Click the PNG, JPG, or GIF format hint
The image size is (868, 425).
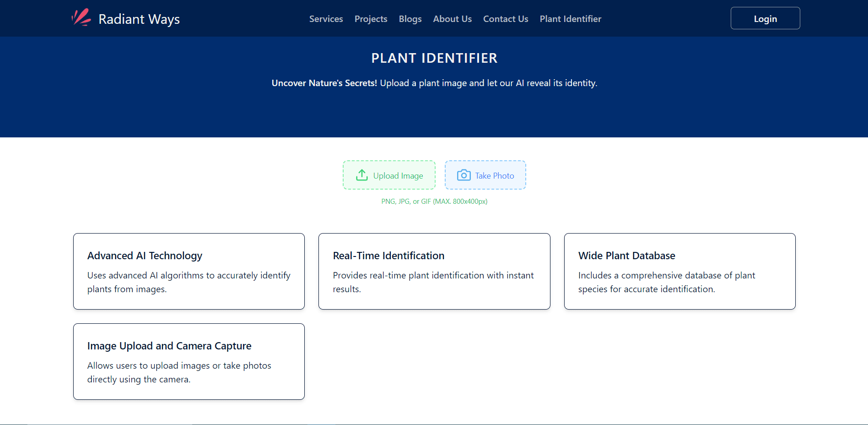(434, 201)
